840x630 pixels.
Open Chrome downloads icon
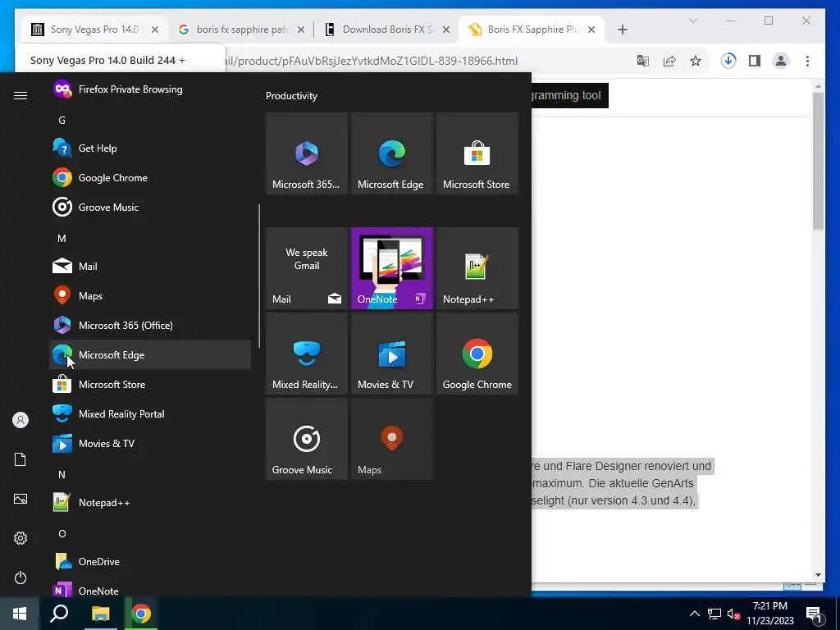pyautogui.click(x=728, y=61)
